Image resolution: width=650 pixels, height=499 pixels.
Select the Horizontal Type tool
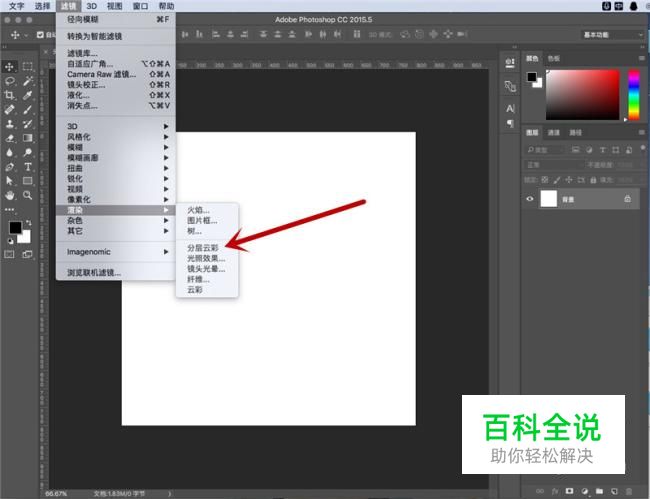28,167
